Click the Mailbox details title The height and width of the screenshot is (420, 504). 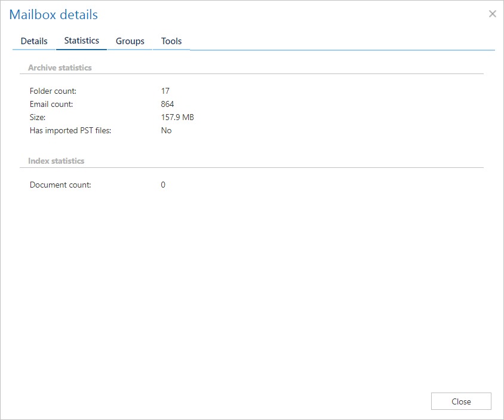[54, 14]
